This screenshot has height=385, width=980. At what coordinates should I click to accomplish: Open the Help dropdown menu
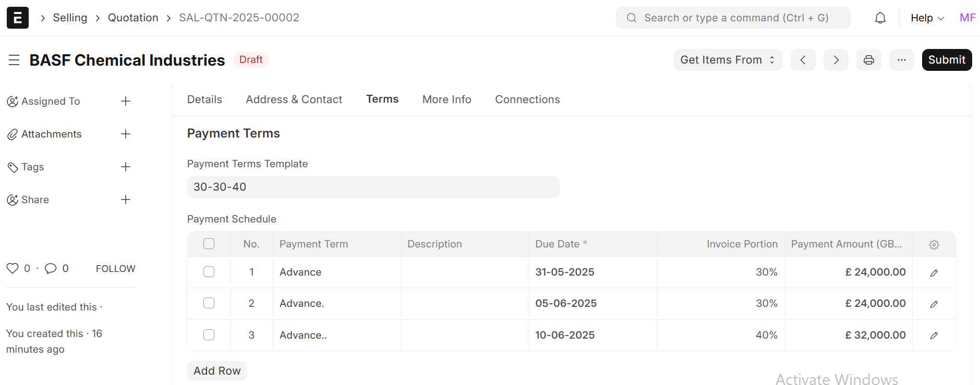click(x=927, y=18)
